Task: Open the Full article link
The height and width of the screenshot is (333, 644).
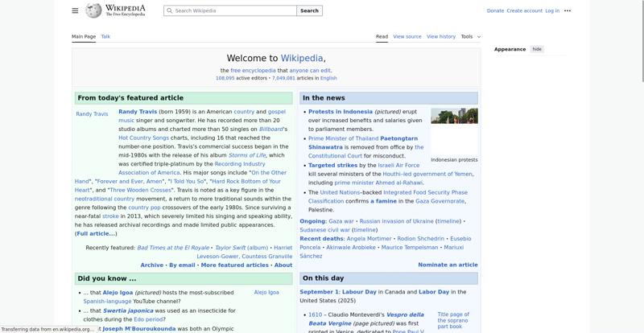Action: pyautogui.click(x=96, y=233)
